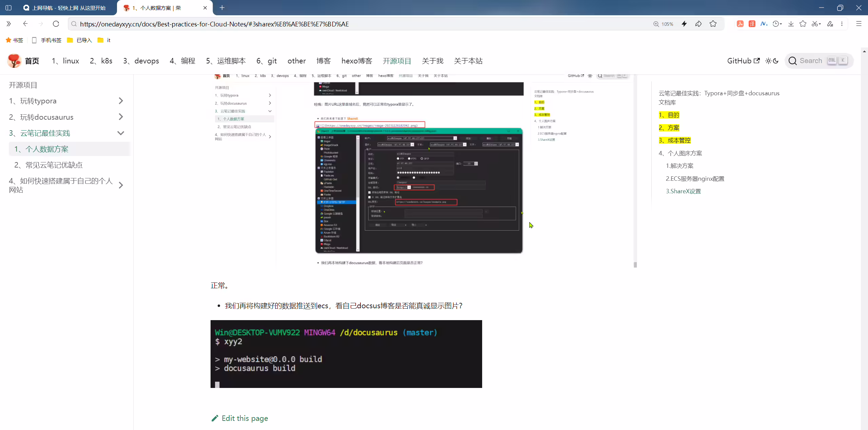868x430 pixels.
Task: Click the Search input box
Action: tap(819, 61)
